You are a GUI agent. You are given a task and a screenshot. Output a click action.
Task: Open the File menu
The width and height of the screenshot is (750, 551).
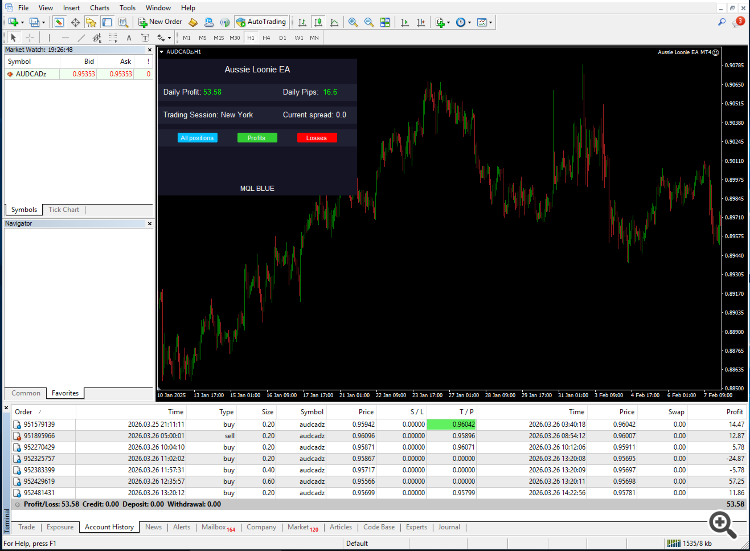[x=23, y=8]
